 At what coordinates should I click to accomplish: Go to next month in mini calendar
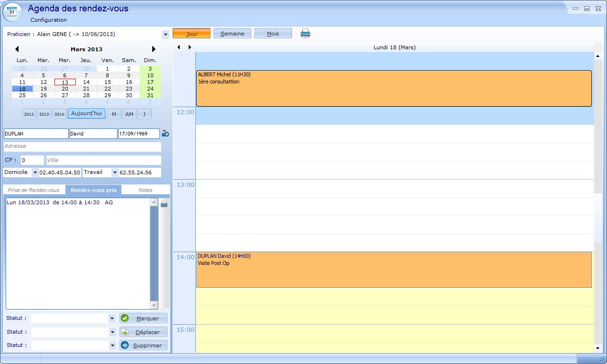coord(153,49)
